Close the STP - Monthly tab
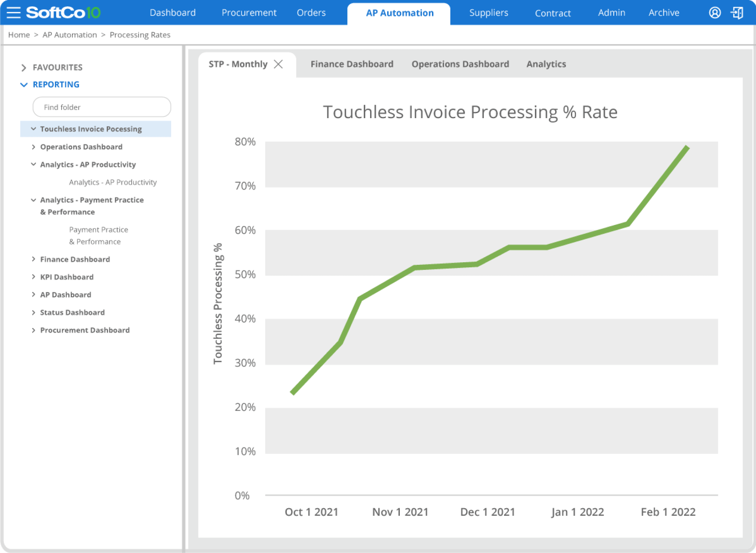Viewport: 756px width, 553px height. [278, 64]
